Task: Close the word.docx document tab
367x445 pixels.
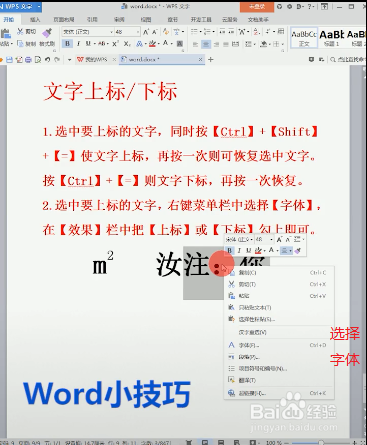Action: [200, 59]
